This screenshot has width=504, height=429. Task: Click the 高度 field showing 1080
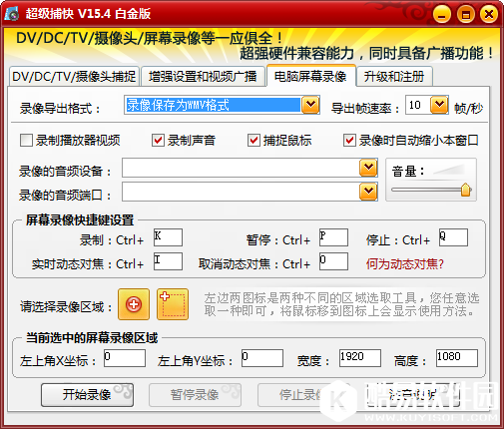457,358
